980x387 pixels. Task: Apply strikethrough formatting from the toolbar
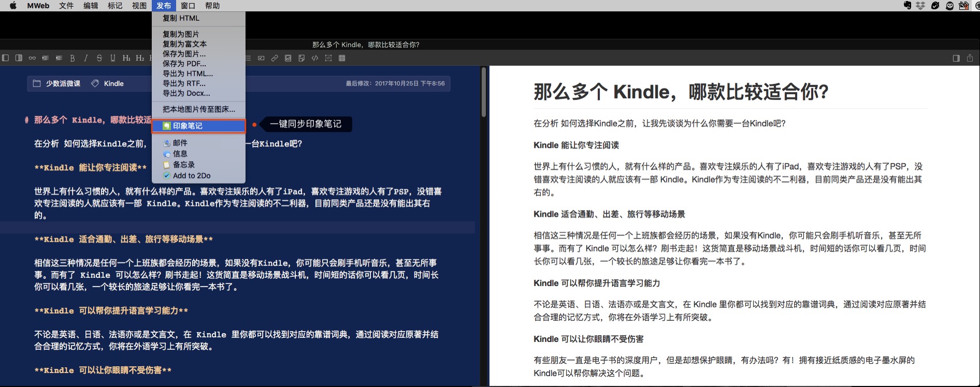[99, 58]
